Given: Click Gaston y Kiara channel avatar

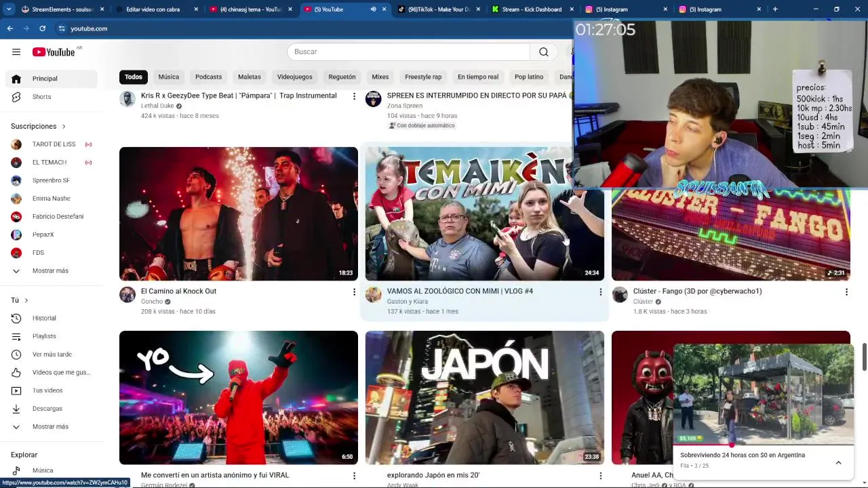Looking at the screenshot, I should pos(374,294).
